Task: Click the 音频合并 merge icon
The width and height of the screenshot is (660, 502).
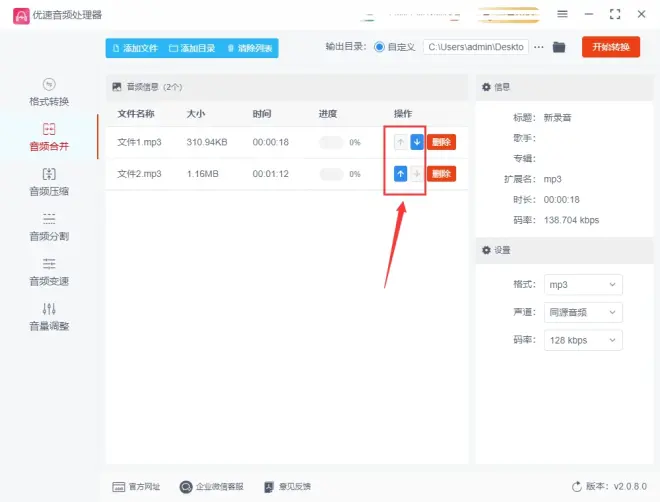Action: (49, 129)
